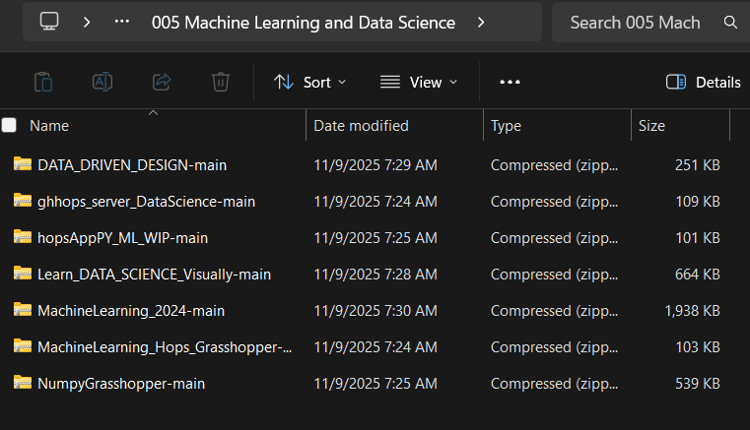Sort by the Date modified column
This screenshot has height=430, width=750.
(x=361, y=126)
